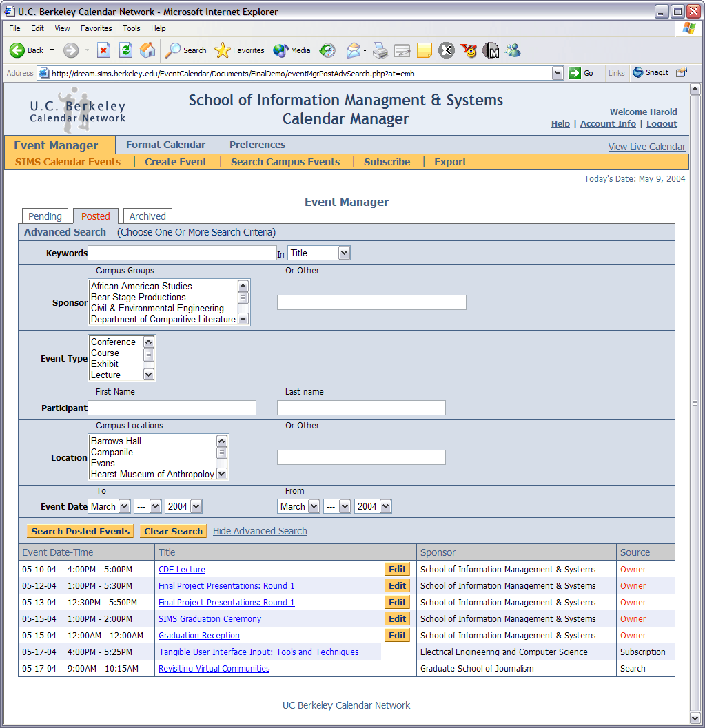Screen dimensions: 705x728
Task: Expand the address bar dropdown
Action: click(558, 74)
